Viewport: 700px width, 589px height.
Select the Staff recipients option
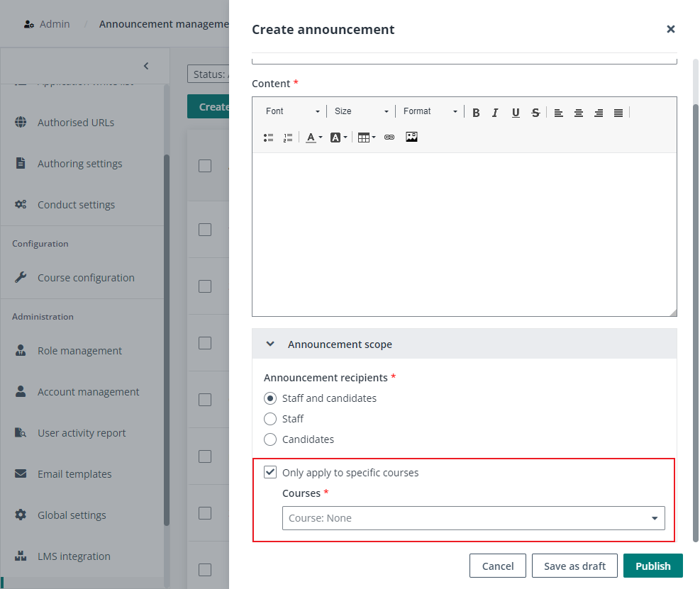pos(270,419)
